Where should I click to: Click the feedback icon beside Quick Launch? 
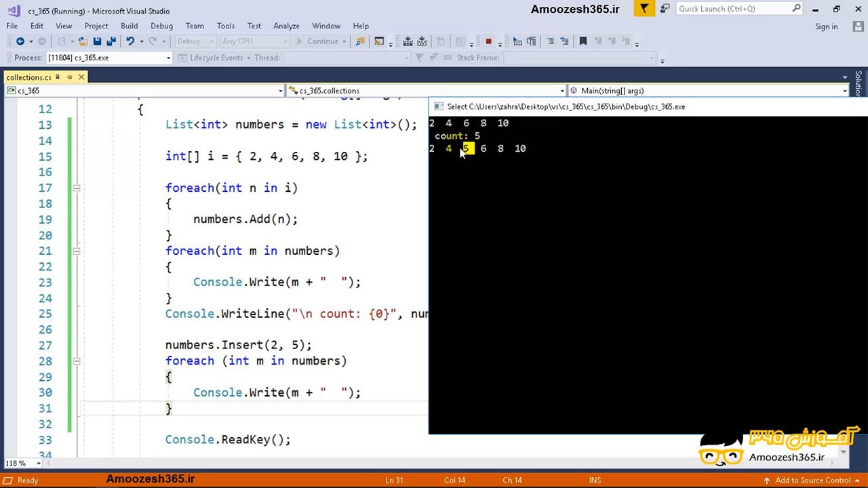pos(665,9)
